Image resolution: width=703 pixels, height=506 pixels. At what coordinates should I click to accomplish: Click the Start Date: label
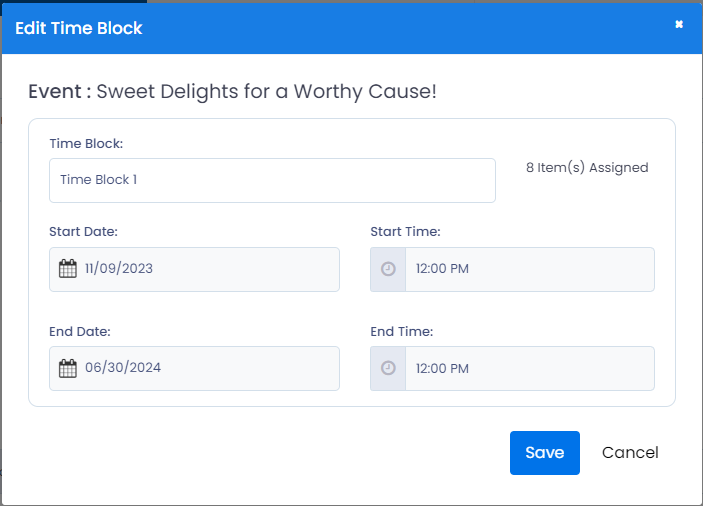[83, 232]
